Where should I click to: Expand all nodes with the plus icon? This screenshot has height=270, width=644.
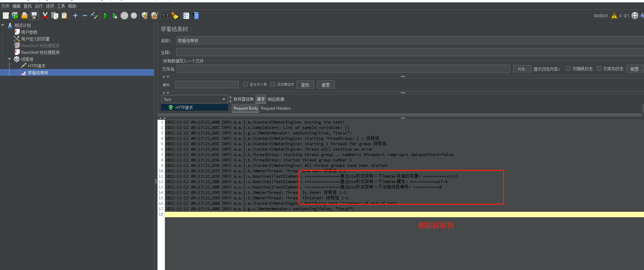coord(75,16)
